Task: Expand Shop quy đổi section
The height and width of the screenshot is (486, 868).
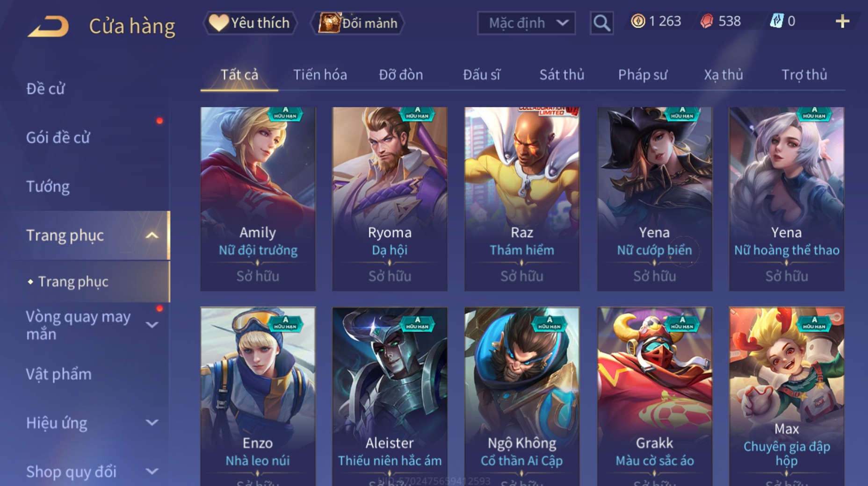Action: [152, 472]
